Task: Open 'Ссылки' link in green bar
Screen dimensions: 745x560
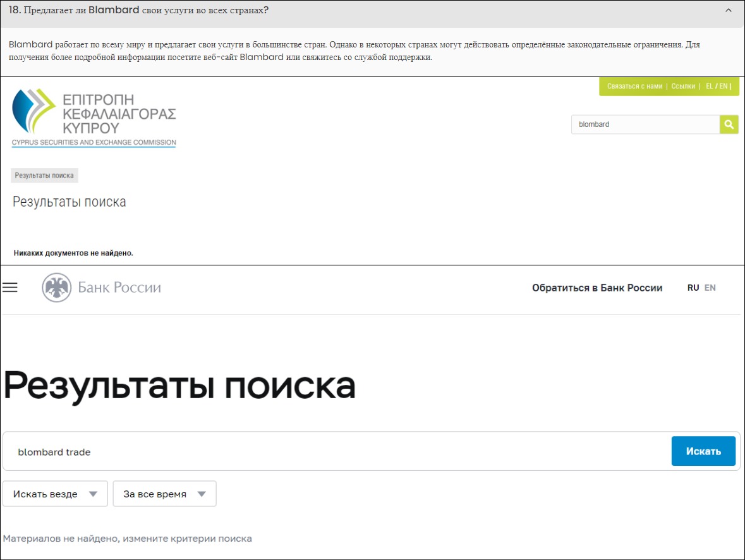Action: pos(682,86)
